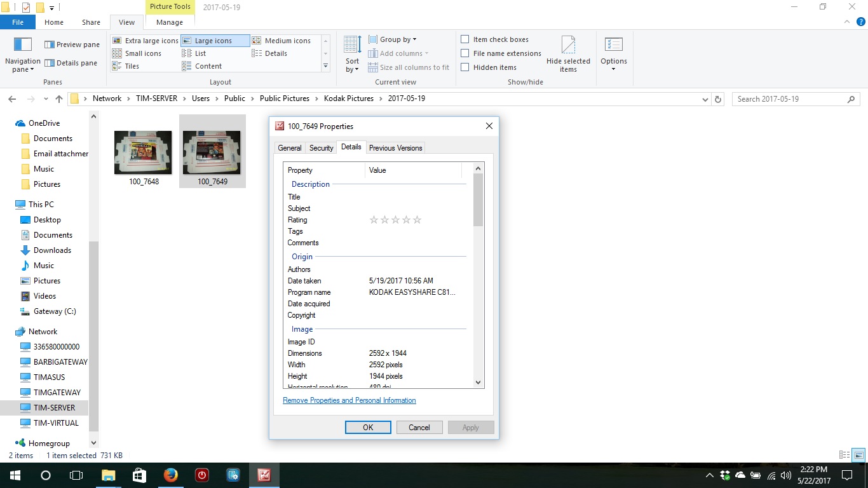
Task: Set rating to five stars
Action: (417, 220)
